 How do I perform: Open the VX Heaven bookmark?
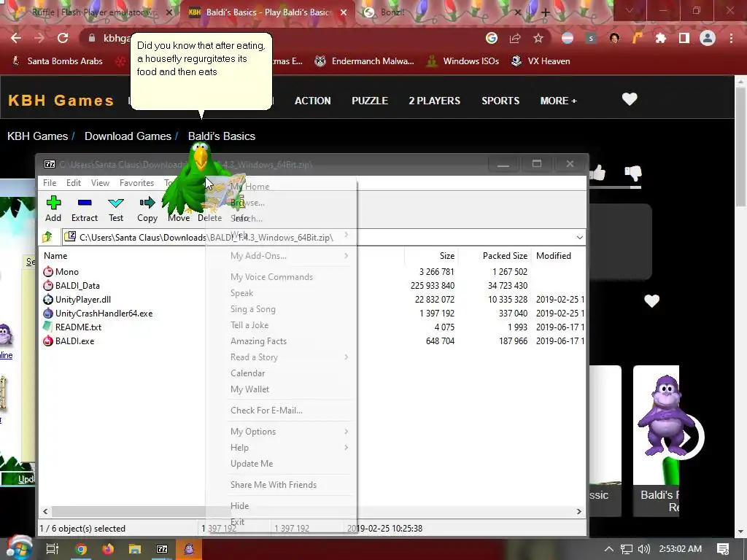tap(541, 61)
